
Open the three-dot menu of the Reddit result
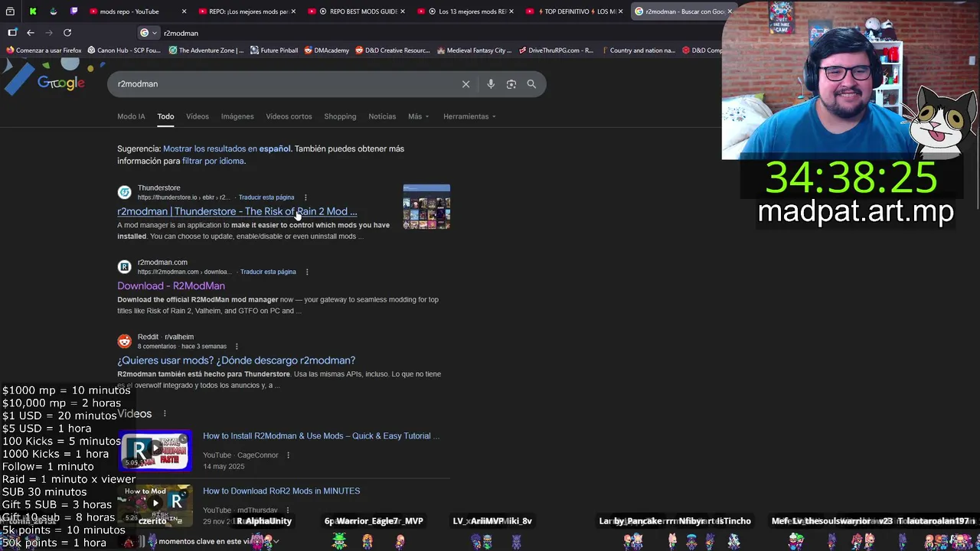click(x=237, y=346)
